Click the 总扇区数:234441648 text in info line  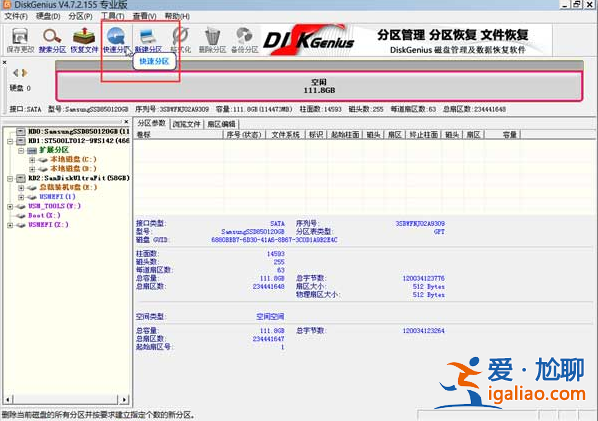[x=474, y=109]
